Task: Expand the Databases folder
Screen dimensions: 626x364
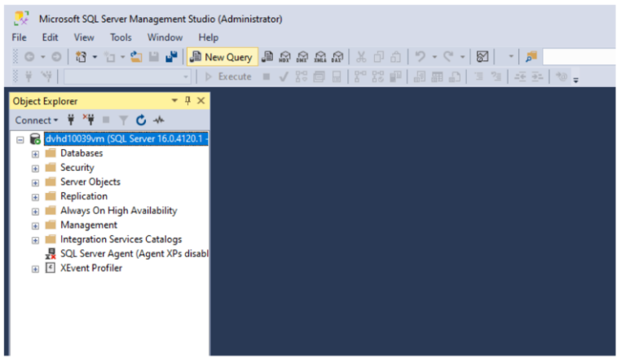Action: [35, 154]
